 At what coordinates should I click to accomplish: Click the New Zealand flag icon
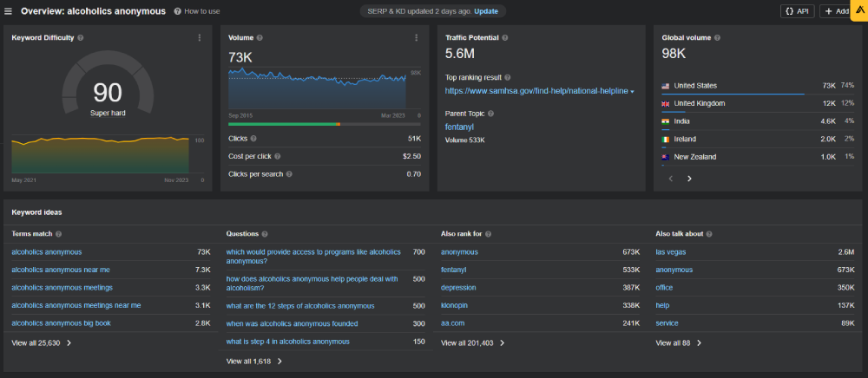pos(666,157)
